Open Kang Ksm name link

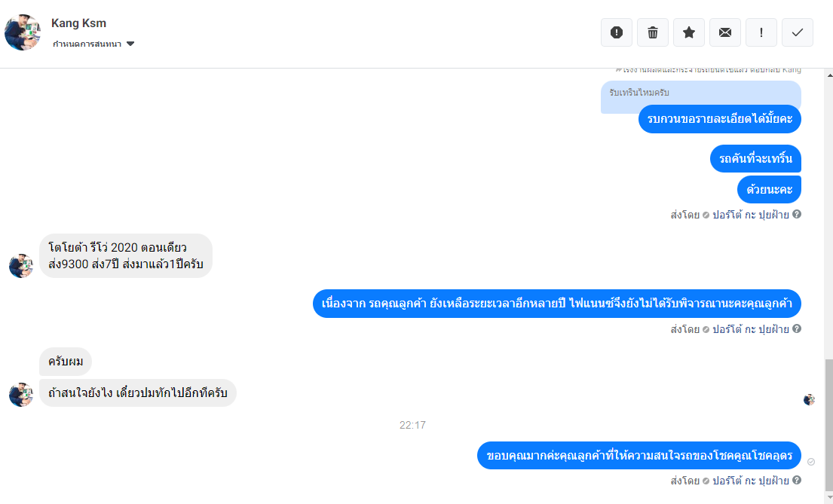(78, 23)
